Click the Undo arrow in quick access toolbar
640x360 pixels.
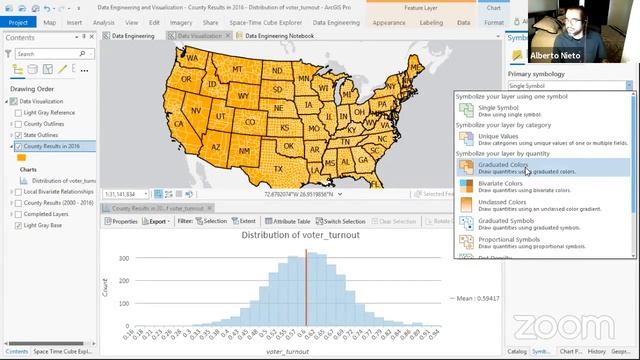pyautogui.click(x=47, y=8)
